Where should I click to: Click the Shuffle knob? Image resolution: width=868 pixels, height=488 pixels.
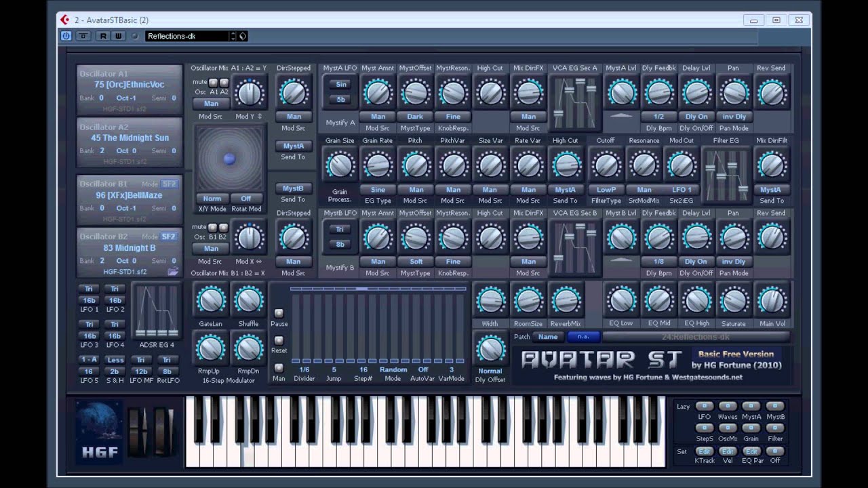pos(248,300)
